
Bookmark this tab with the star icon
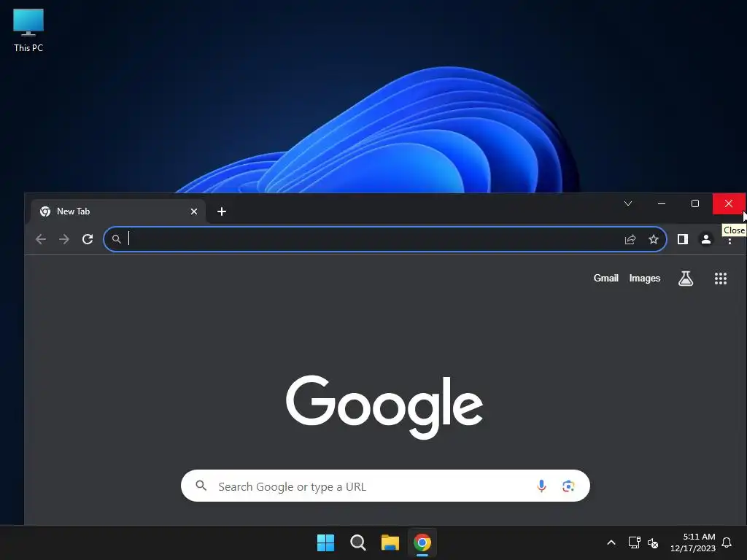(x=654, y=239)
